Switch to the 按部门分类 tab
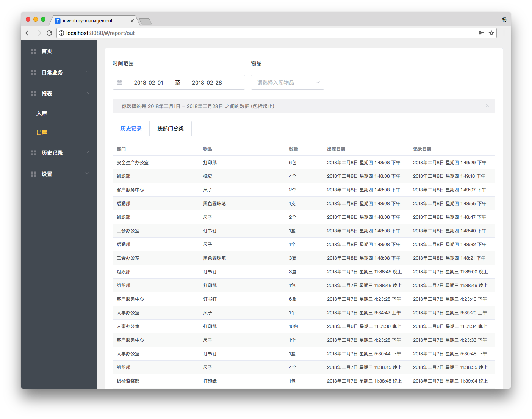 tap(171, 129)
